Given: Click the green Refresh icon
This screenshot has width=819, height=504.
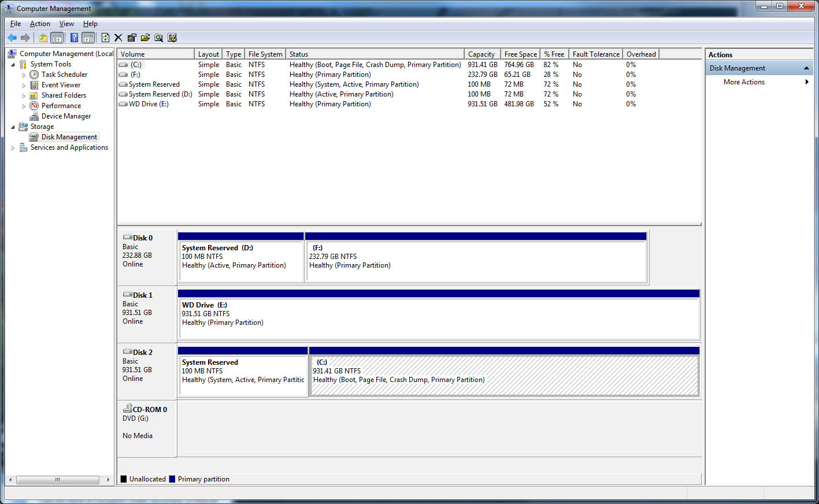Looking at the screenshot, I should pos(105,38).
